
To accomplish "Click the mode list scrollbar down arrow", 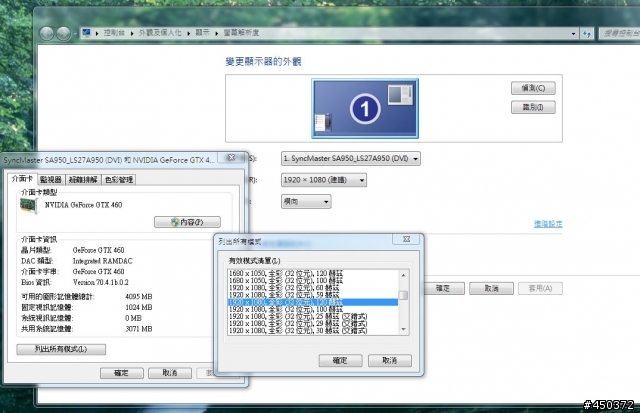I will (403, 329).
